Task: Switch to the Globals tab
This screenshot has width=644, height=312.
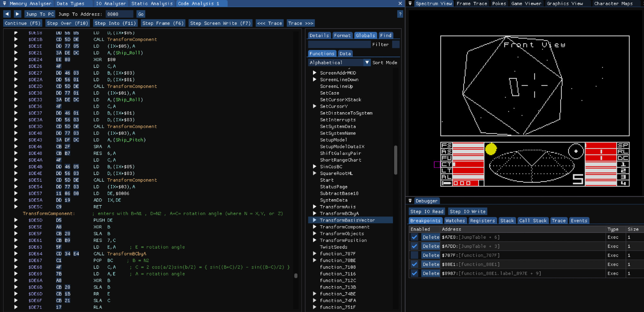Action: [x=365, y=35]
